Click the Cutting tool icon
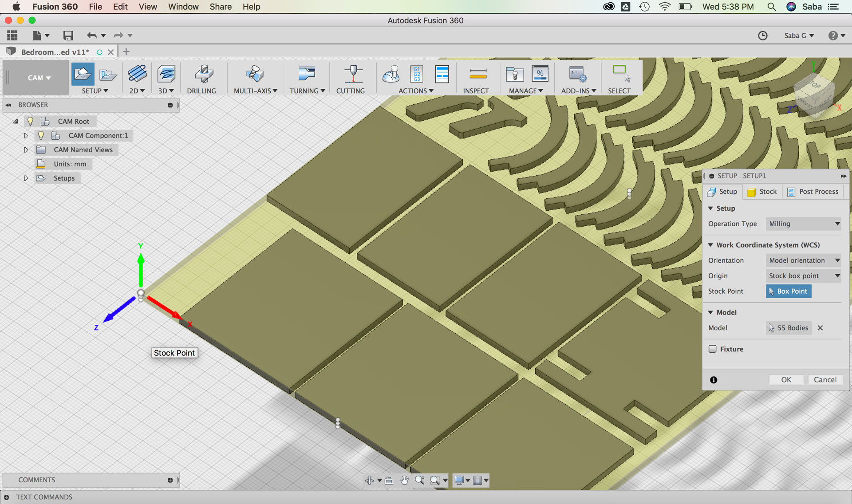 pos(353,74)
